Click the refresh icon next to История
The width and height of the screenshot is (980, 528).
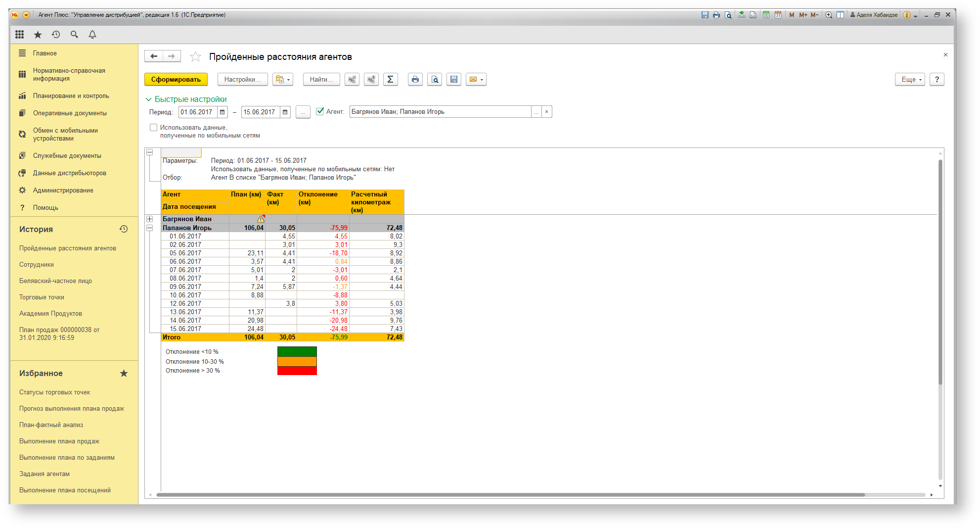click(x=124, y=229)
